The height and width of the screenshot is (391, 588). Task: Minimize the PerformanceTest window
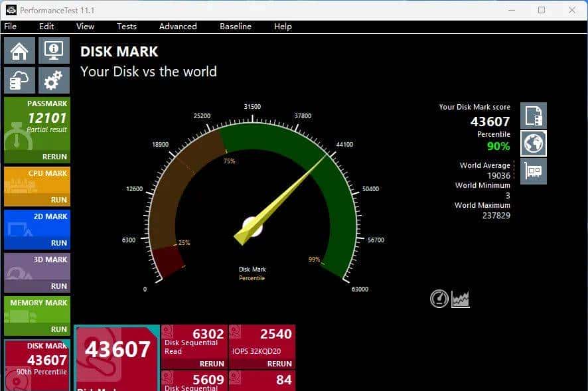512,10
